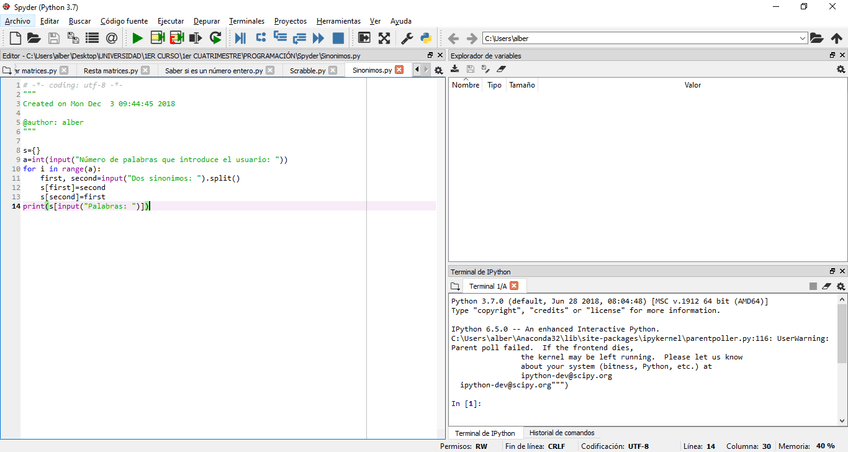Open the Preferences wrench icon
Screen dimensions: 848x452
[406, 38]
